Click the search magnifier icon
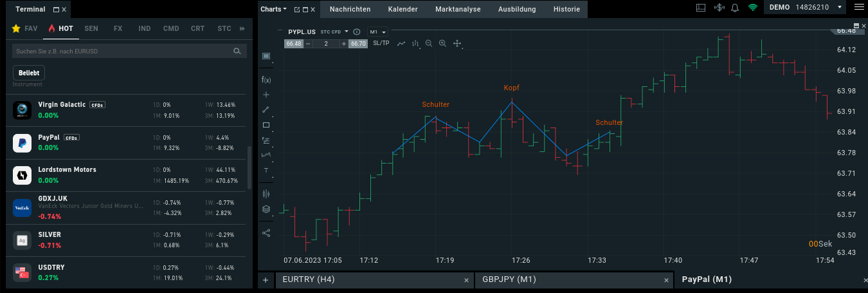Image resolution: width=868 pixels, height=293 pixels. (x=237, y=51)
